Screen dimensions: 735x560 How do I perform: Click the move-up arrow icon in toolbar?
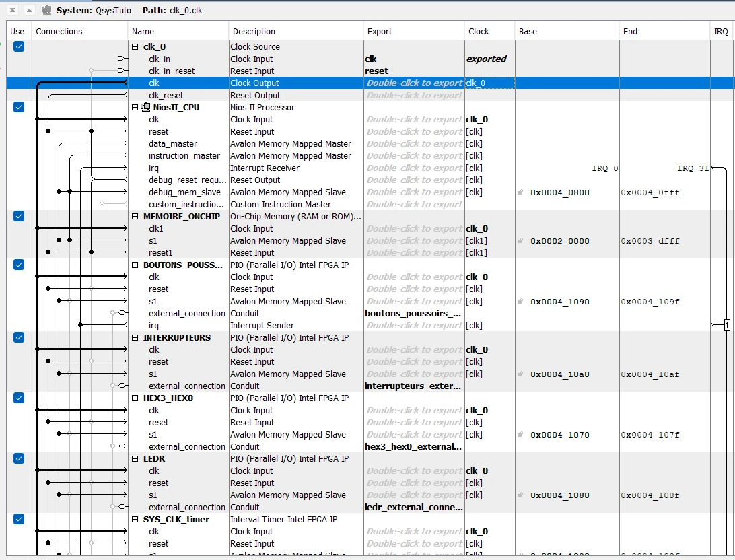[29, 10]
